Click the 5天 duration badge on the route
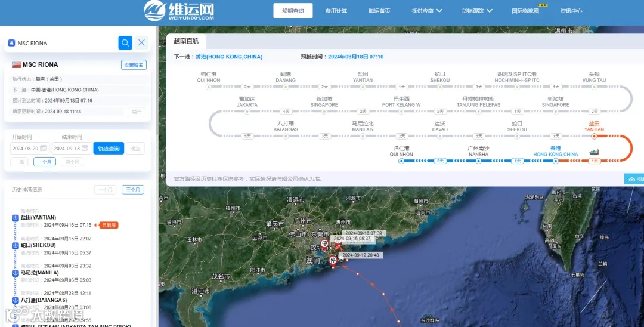 [247, 136]
